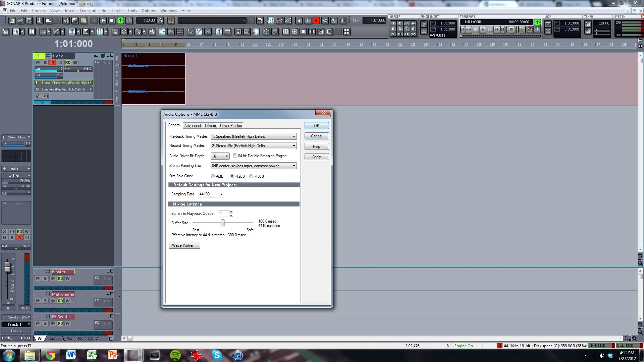Click the Apply button
The image size is (644, 362).
point(317,157)
